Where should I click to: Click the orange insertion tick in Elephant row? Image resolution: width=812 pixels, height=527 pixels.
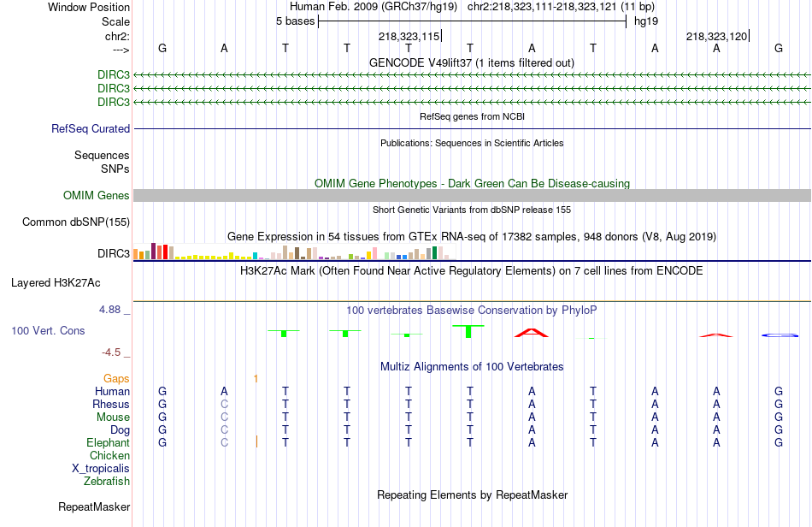coord(257,442)
